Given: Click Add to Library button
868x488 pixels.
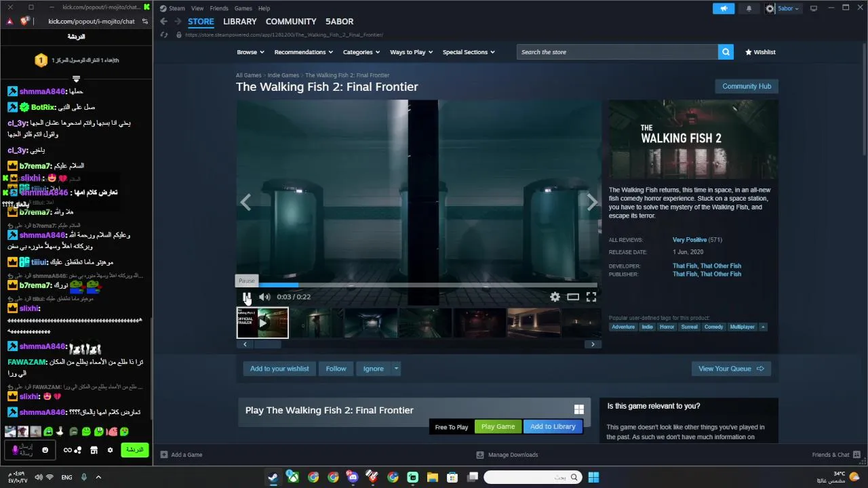Looking at the screenshot, I should coord(553,426).
